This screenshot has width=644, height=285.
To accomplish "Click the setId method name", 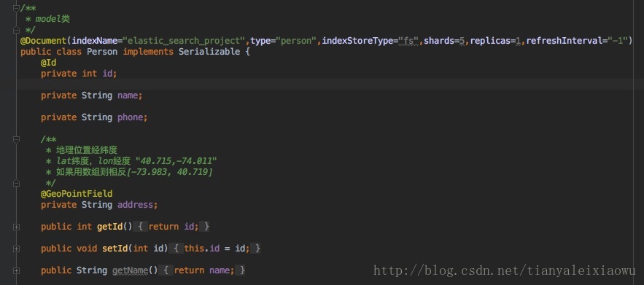I will (115, 249).
